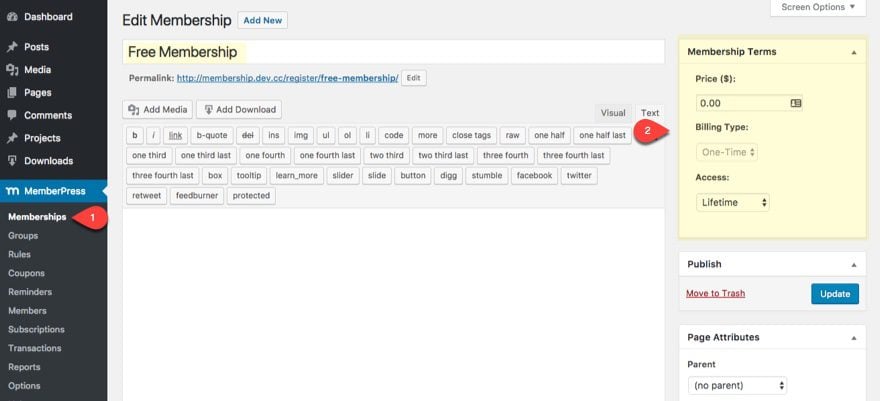Screen dimensions: 880x401
Task: Open the Billing Type One-Time dropdown
Action: 727,152
